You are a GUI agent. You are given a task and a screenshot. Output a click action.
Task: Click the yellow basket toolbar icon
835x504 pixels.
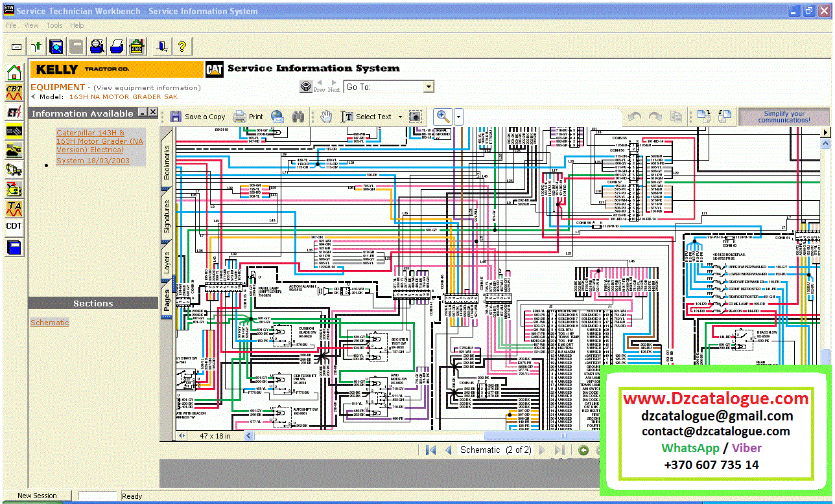pyautogui.click(x=136, y=46)
